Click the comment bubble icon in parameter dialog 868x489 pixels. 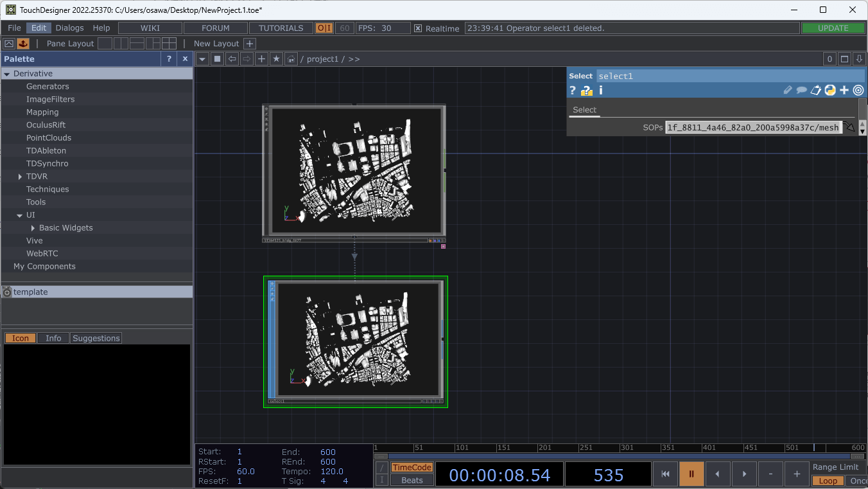801,90
